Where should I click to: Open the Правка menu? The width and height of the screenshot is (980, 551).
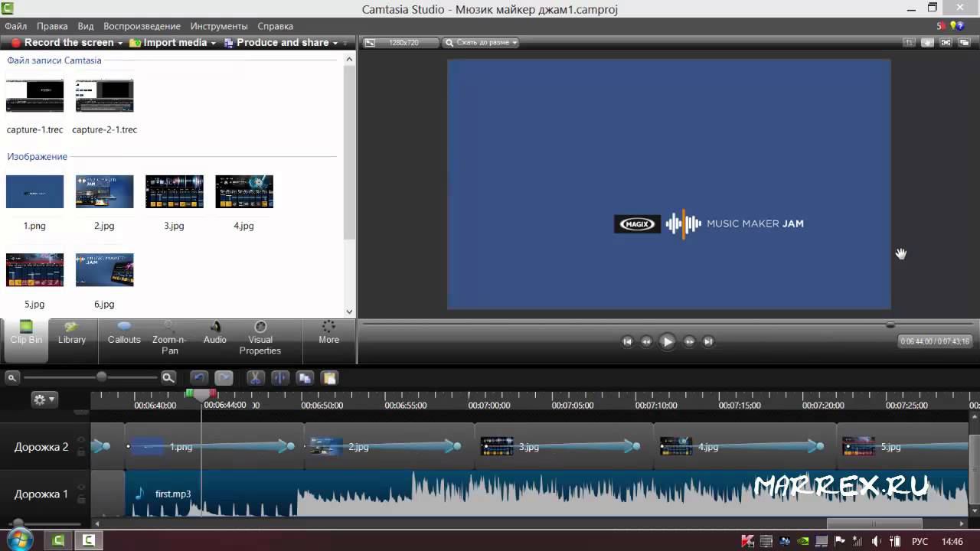[x=52, y=26]
